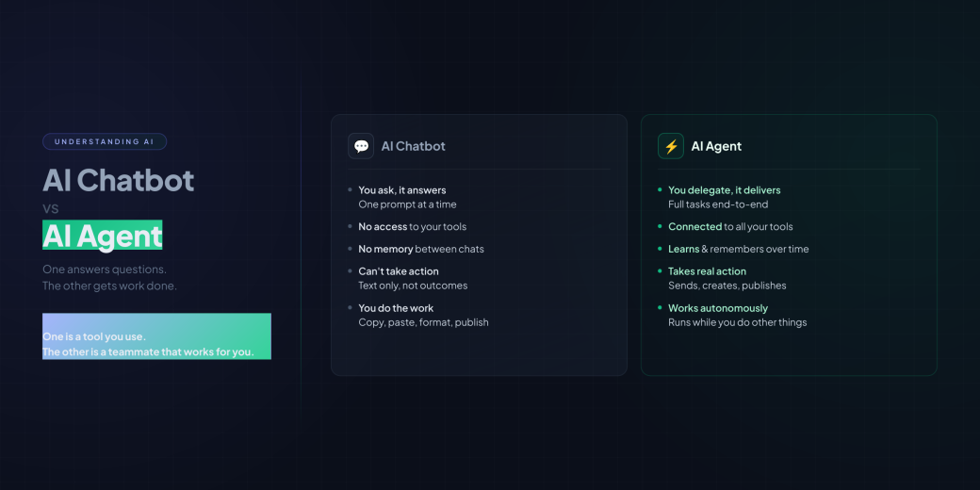Click the "Takes real action" green text
This screenshot has height=490, width=980.
click(x=707, y=271)
